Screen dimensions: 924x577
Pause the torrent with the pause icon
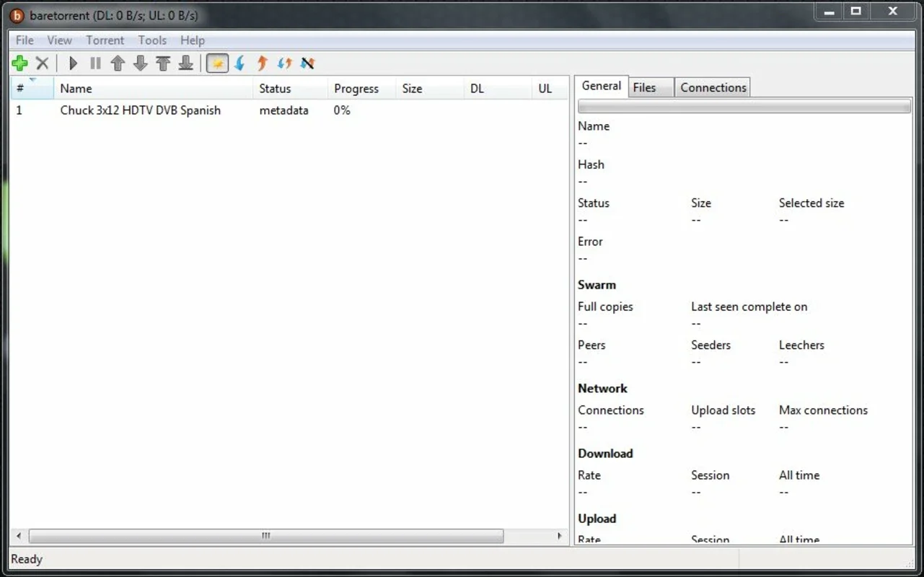pos(95,63)
